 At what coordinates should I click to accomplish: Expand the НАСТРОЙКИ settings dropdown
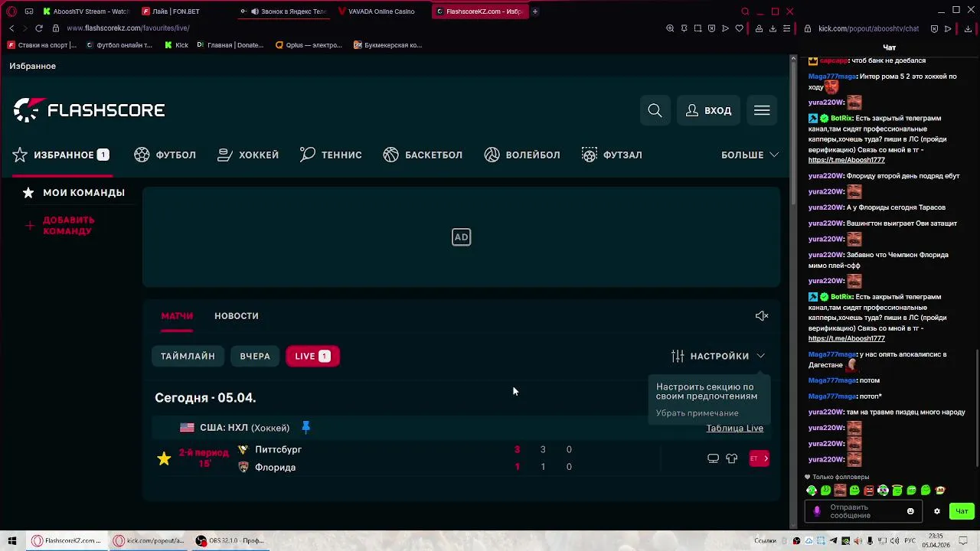click(717, 356)
